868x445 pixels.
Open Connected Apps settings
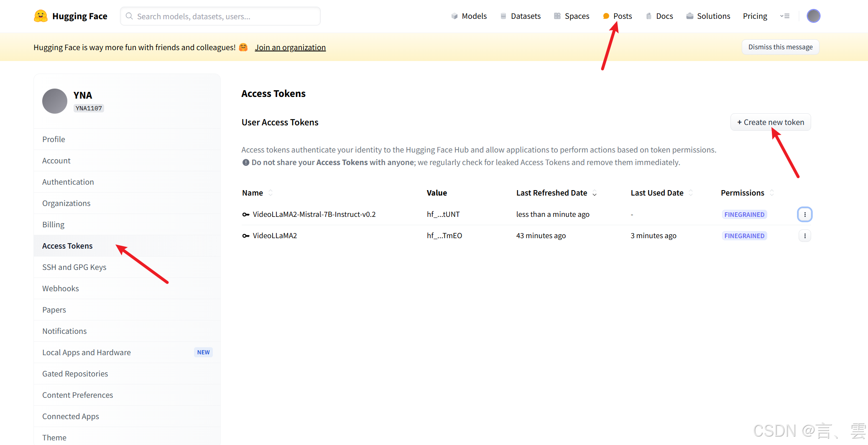[127, 416]
